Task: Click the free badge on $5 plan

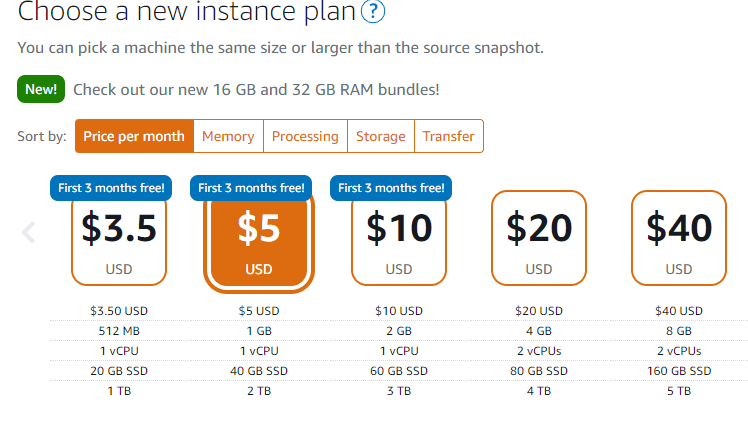Action: 251,187
